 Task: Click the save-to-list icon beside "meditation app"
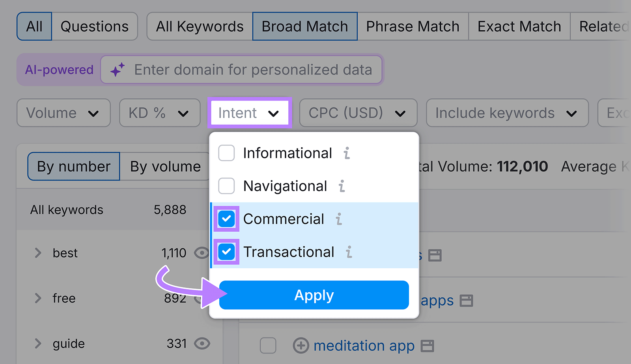pyautogui.click(x=427, y=345)
